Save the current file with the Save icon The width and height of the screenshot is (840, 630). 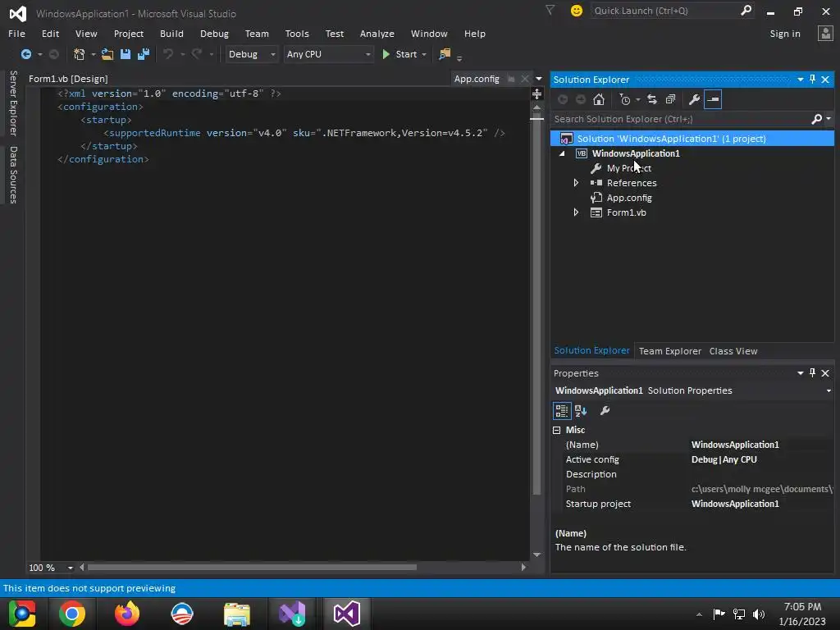[x=126, y=54]
